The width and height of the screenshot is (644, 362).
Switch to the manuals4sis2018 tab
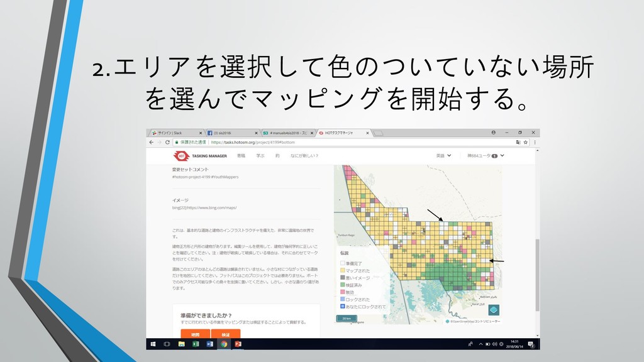pos(287,133)
